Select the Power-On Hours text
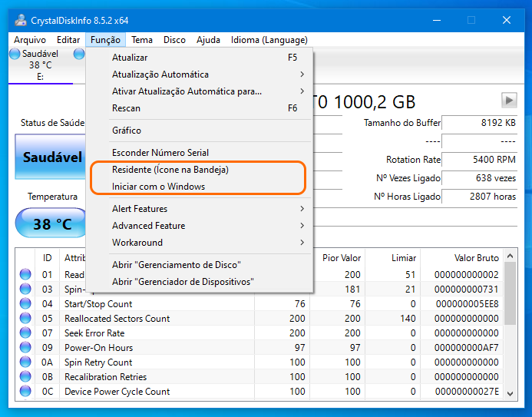Viewport: 532px width, 417px height. [x=98, y=347]
